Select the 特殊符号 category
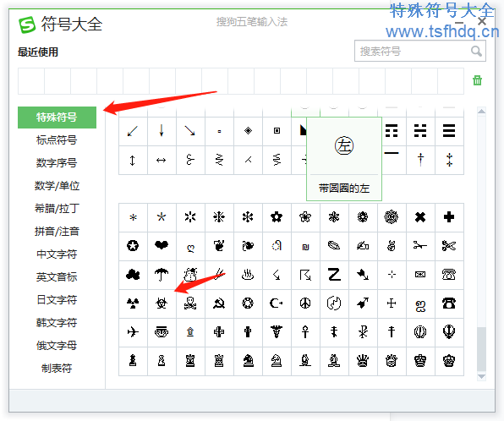Screen dimensions: 504x421 (x=57, y=118)
